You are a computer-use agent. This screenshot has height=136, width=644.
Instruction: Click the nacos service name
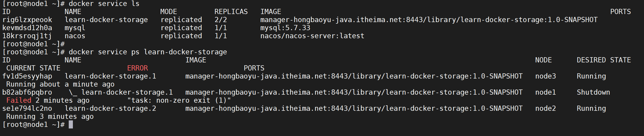[75, 36]
